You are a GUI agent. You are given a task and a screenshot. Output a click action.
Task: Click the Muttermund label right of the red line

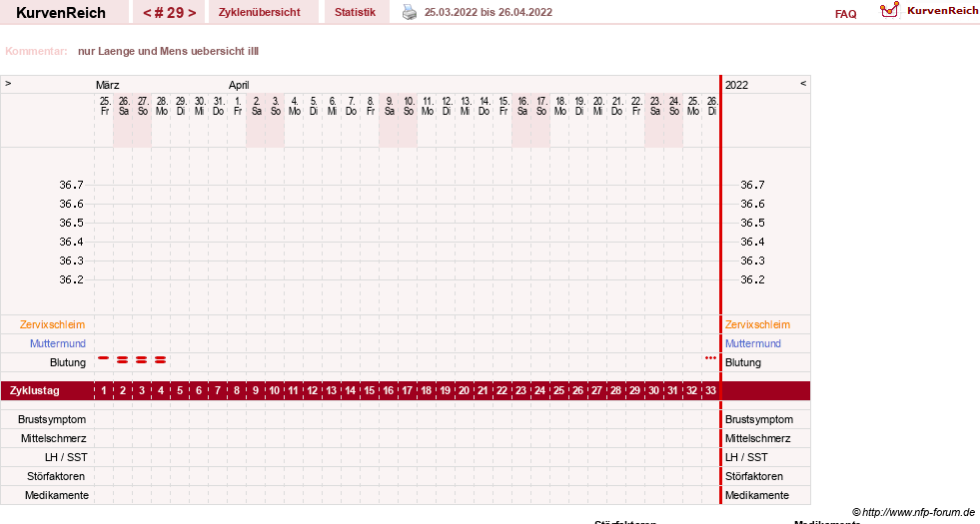(x=752, y=343)
